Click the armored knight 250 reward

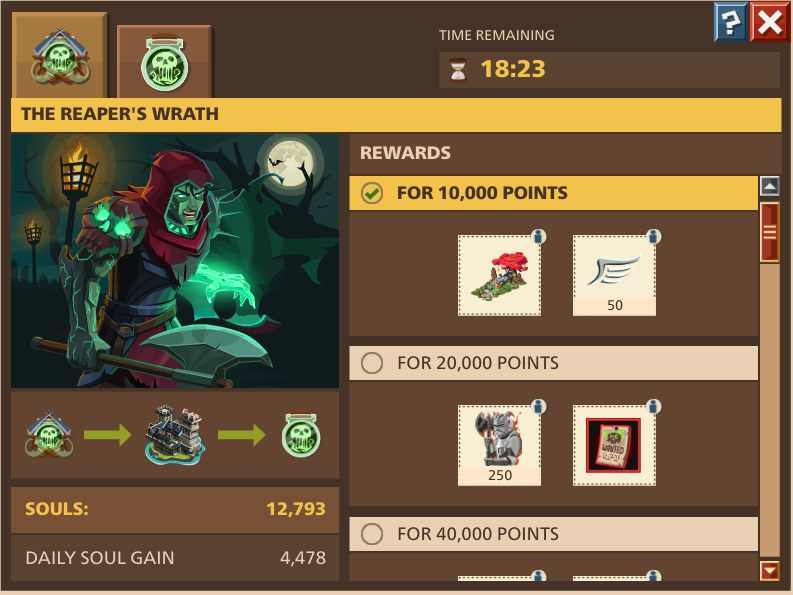click(x=499, y=446)
